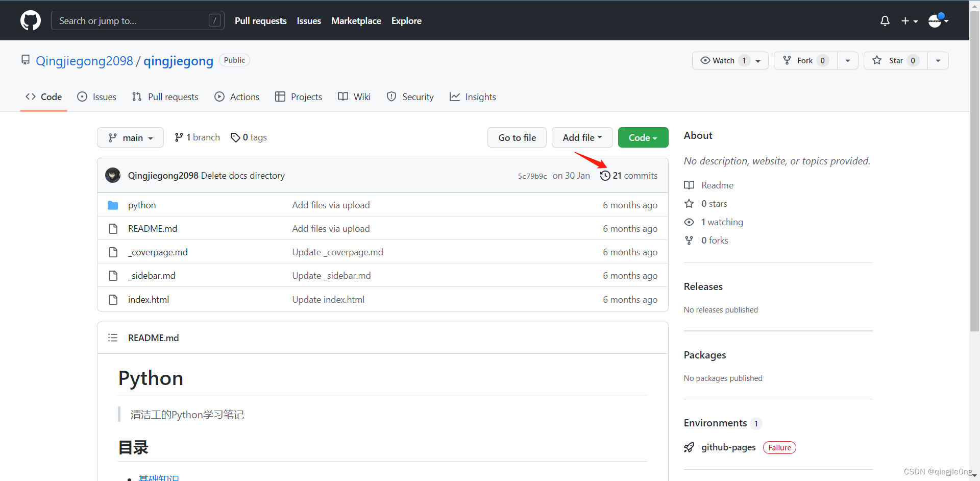Open the notifications bell
Viewport: 980px width, 481px height.
[885, 21]
